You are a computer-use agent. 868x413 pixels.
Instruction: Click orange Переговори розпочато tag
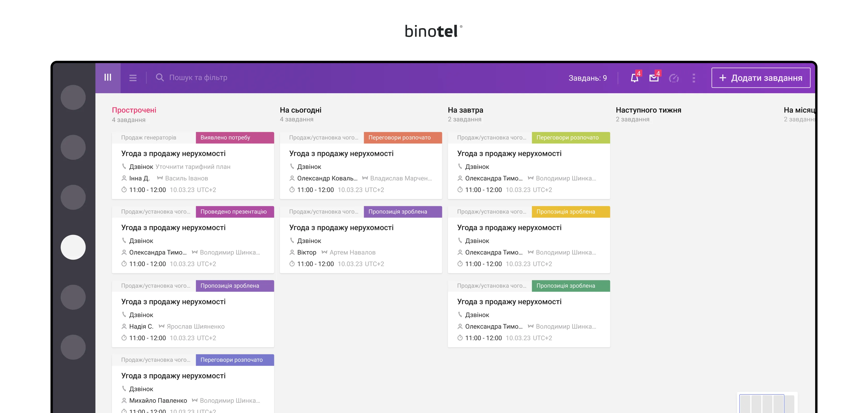[403, 138]
